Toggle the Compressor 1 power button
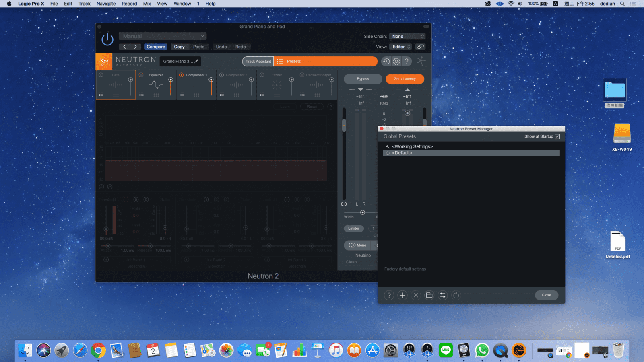The width and height of the screenshot is (644, 362). [182, 75]
